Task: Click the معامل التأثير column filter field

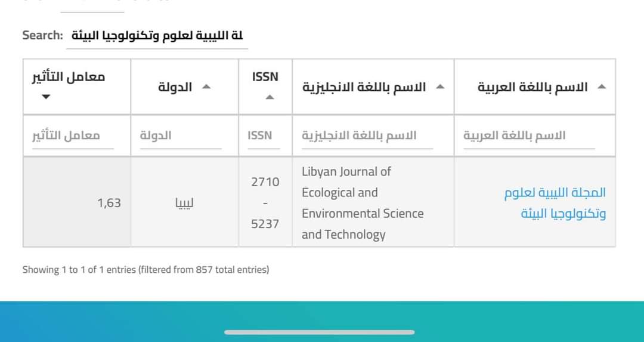Action: pos(73,136)
